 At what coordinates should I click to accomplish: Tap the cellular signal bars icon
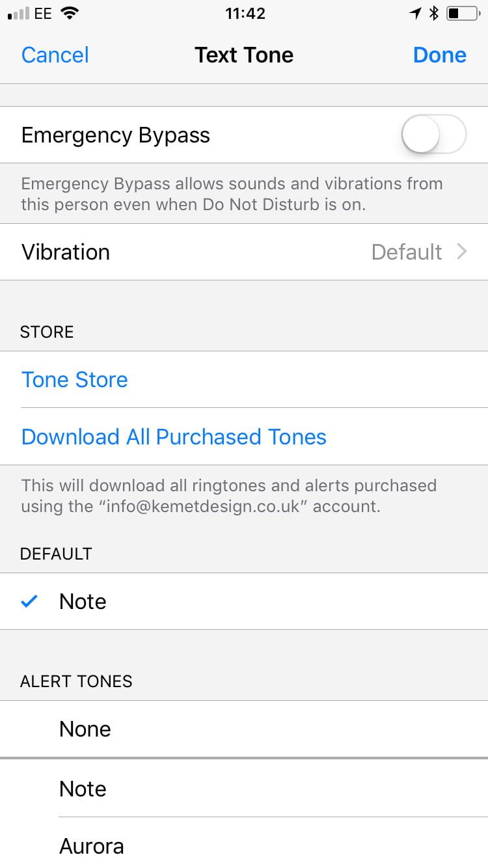[x=18, y=14]
